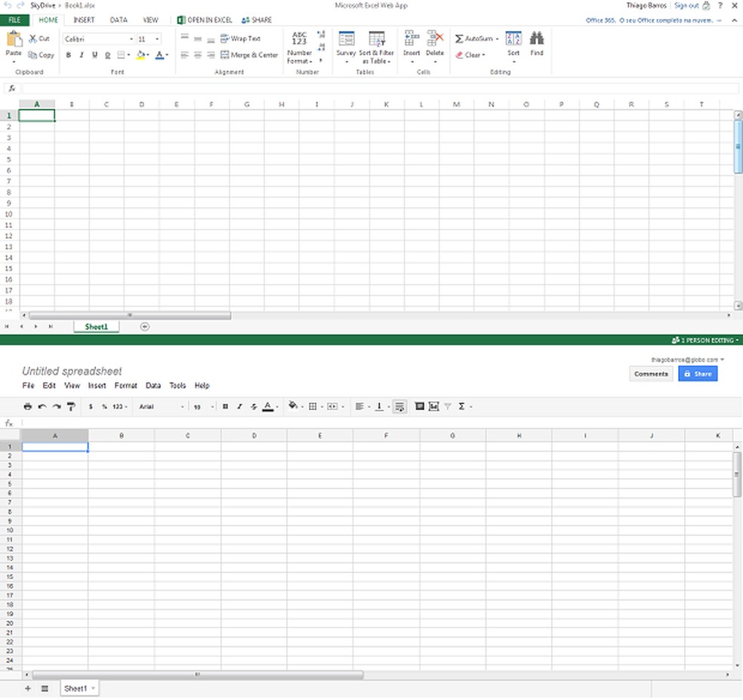Click the add new sheet circle in Excel

145,327
